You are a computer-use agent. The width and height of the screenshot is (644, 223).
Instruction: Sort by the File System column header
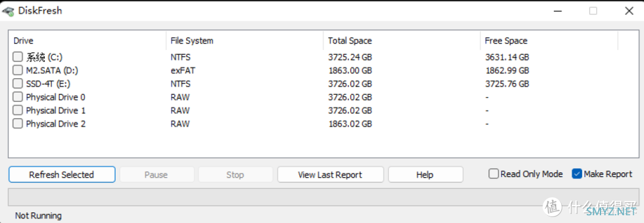tap(244, 41)
